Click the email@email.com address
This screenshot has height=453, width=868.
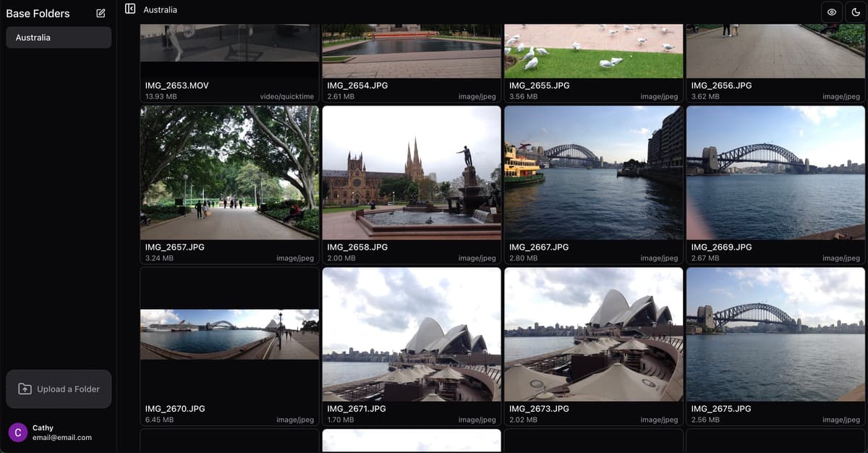click(x=62, y=438)
